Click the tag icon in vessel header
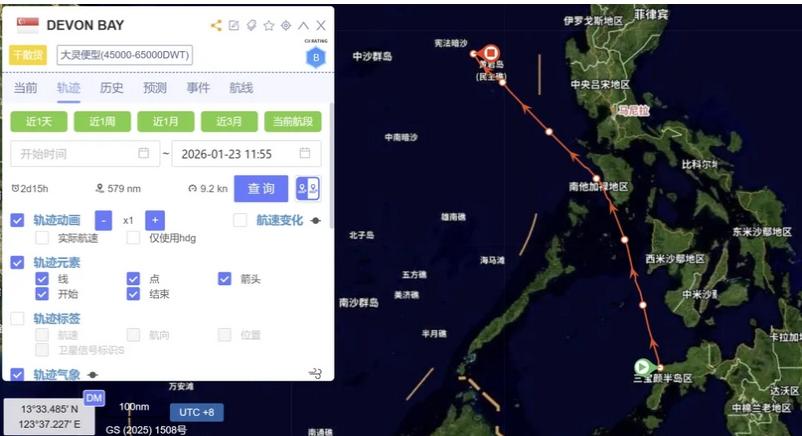The height and width of the screenshot is (436, 802). (251, 26)
